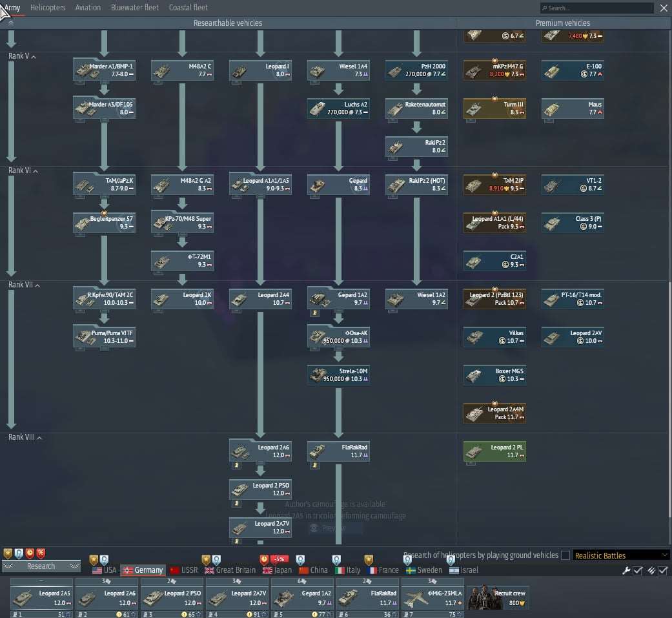Select the Leopard 2A5 crew slot 1
This screenshot has height=618, width=672.
click(41, 598)
